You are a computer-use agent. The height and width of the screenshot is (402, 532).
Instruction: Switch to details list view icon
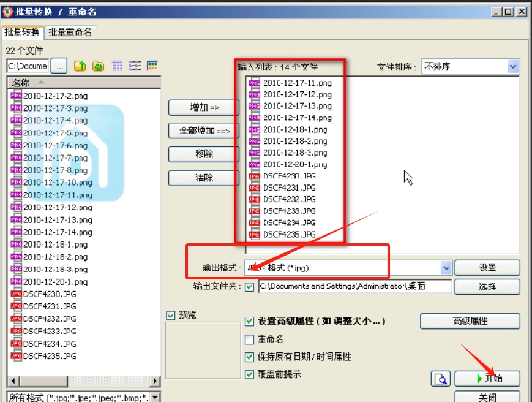tap(118, 66)
